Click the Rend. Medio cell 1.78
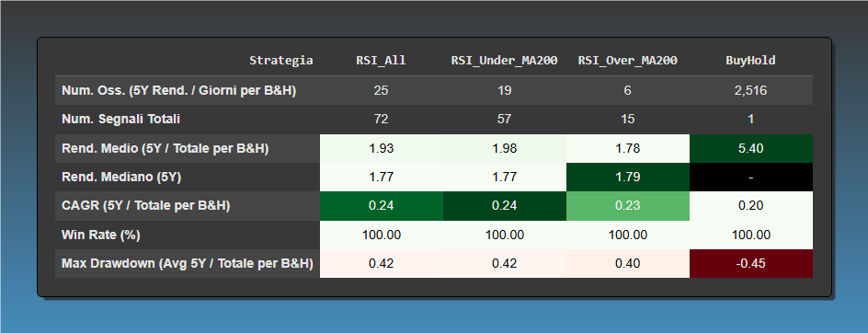 628,148
